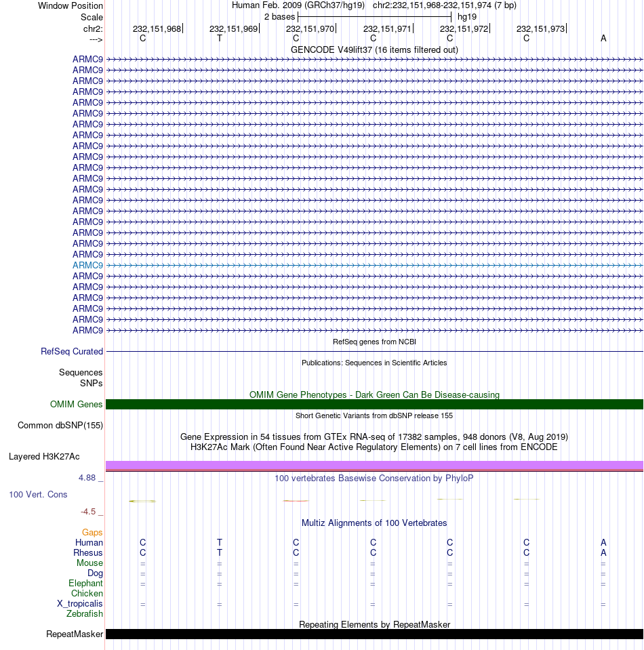This screenshot has height=650, width=644.
Task: Click base A in the Rhesus row
Action: coord(603,553)
